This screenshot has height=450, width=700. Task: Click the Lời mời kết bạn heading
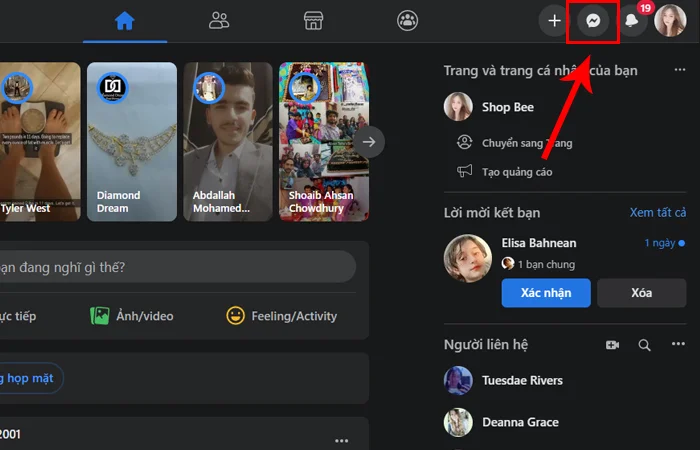(x=492, y=213)
